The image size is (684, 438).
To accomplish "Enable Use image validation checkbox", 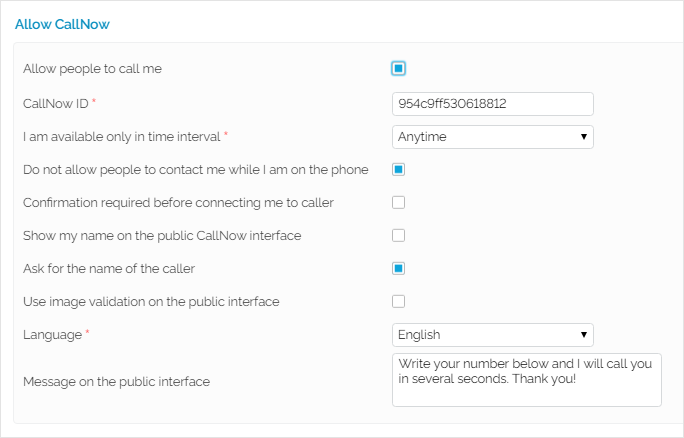I will pos(398,301).
